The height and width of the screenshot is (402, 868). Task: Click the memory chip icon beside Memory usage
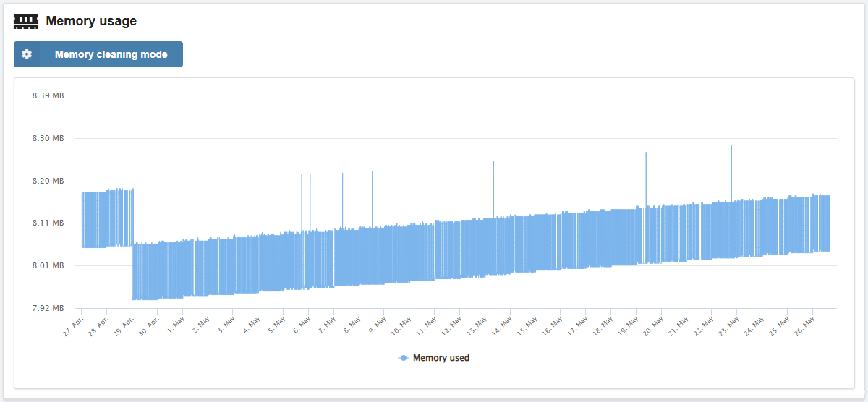pyautogui.click(x=26, y=22)
